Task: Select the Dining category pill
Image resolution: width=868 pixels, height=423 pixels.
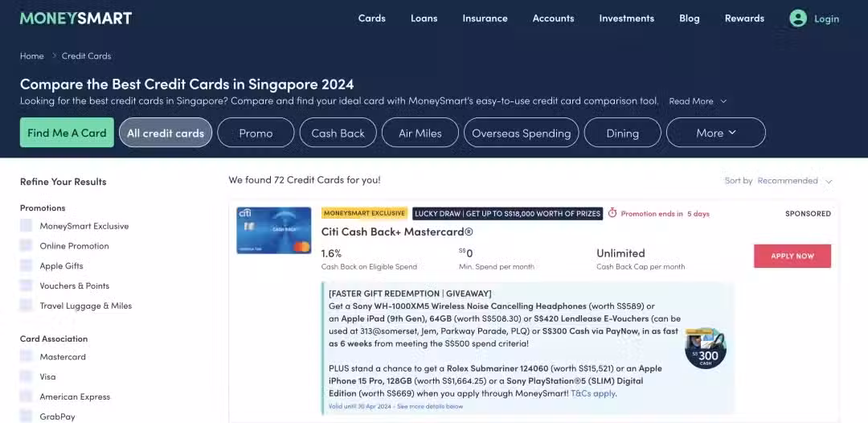Action: [x=623, y=133]
